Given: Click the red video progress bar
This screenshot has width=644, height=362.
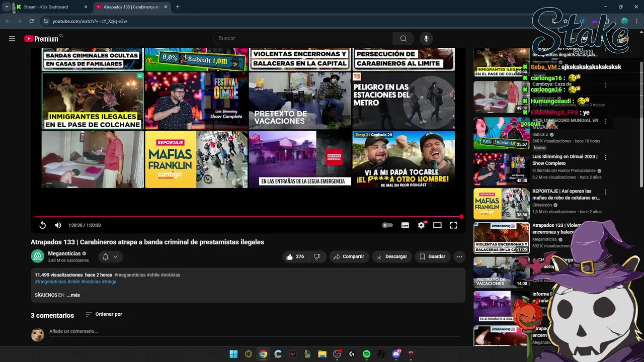Looking at the screenshot, I should [x=248, y=217].
